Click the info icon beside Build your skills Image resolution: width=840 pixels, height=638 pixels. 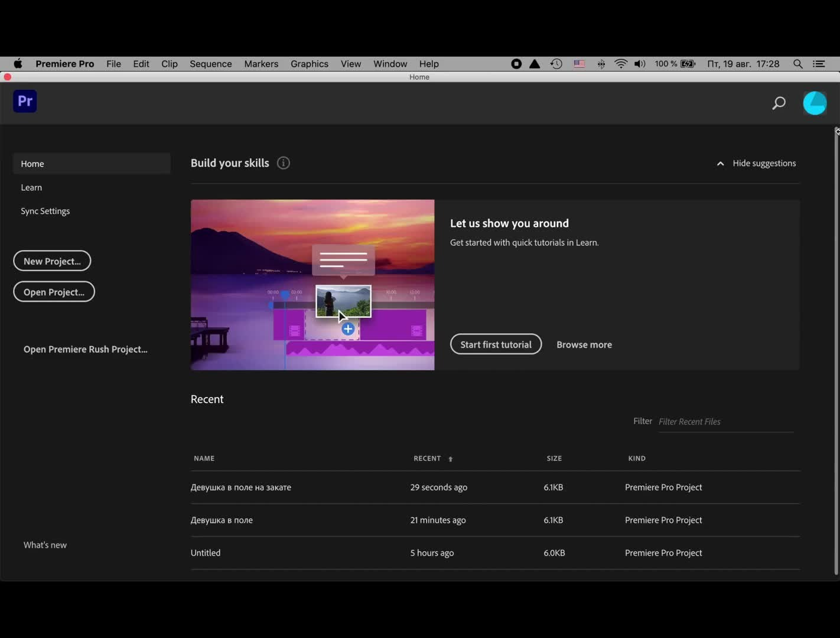284,163
